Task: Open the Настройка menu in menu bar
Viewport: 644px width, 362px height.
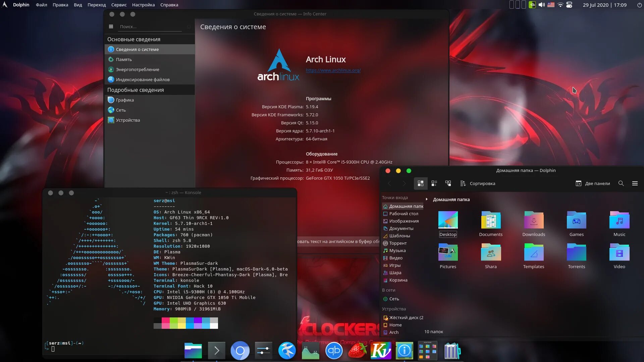Action: tap(143, 5)
